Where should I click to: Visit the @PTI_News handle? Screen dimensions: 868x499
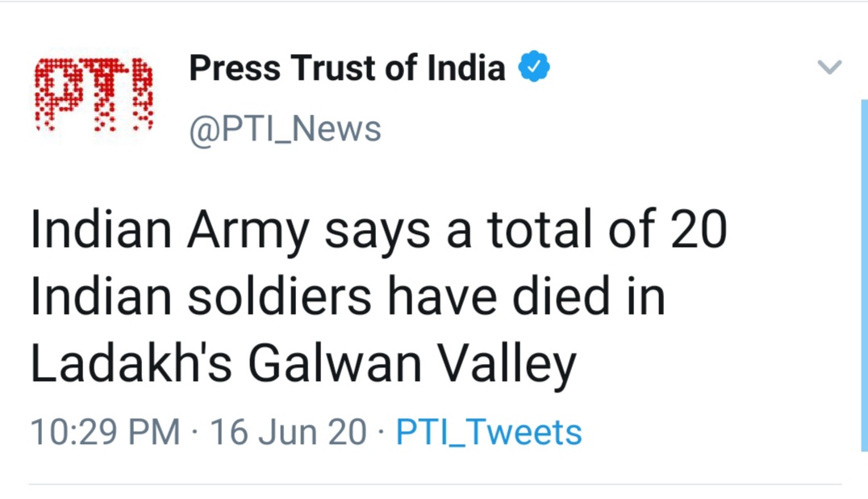[x=285, y=129]
